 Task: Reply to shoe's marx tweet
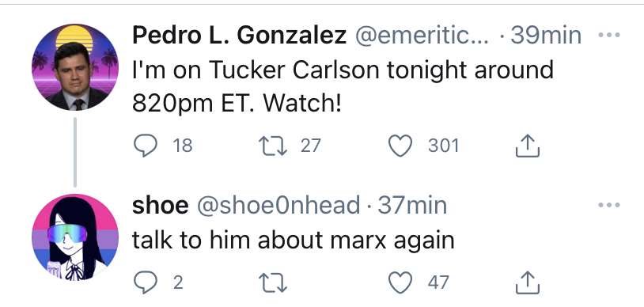tap(146, 282)
